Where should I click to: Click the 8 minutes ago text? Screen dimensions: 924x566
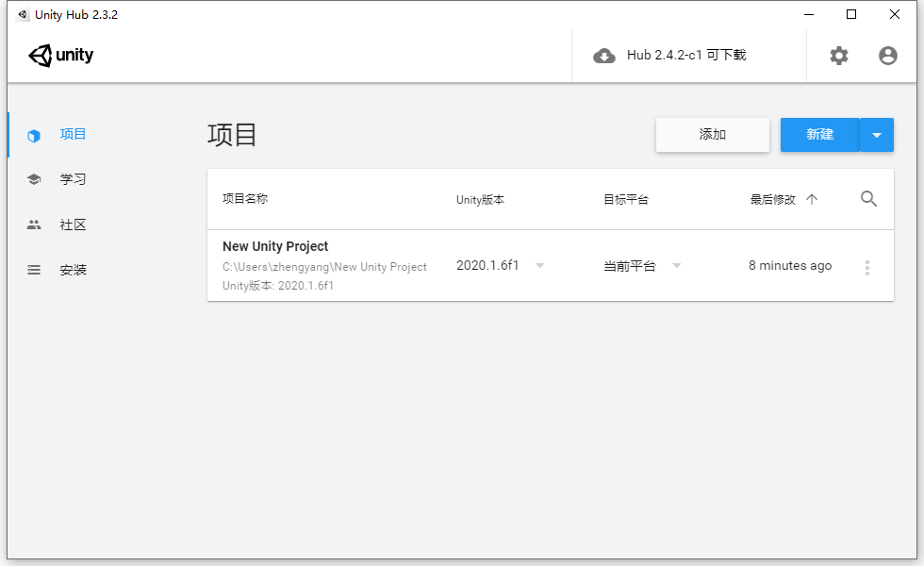(x=790, y=265)
